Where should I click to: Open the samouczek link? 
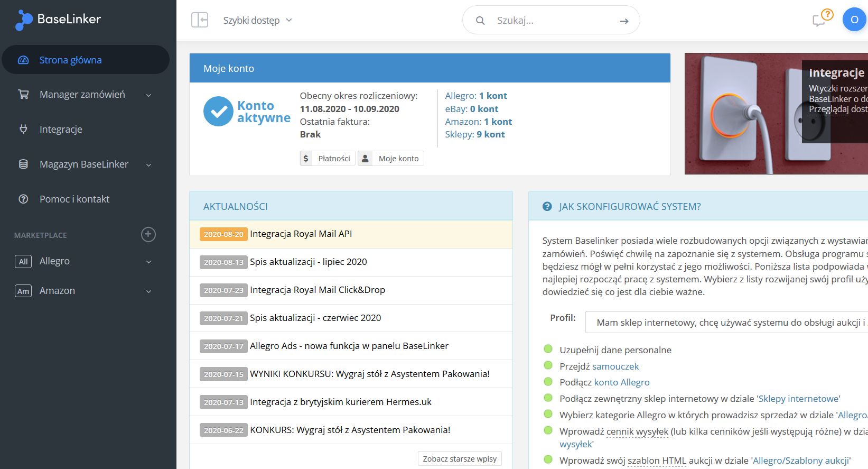(615, 366)
